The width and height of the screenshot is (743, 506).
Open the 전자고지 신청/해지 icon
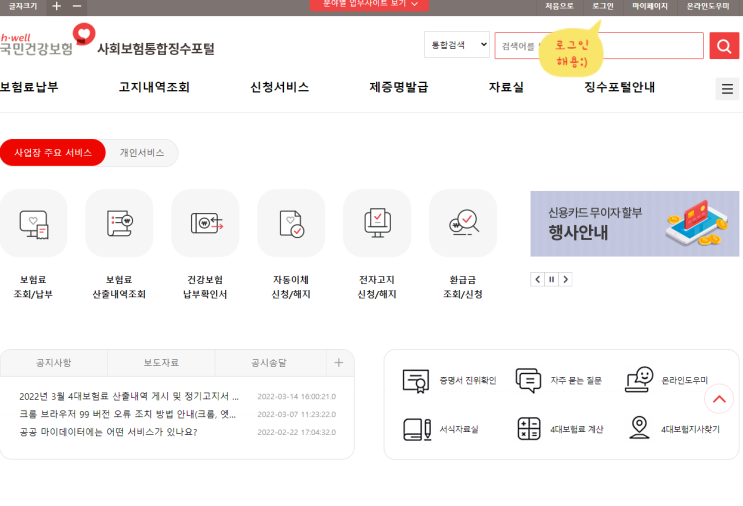(377, 223)
